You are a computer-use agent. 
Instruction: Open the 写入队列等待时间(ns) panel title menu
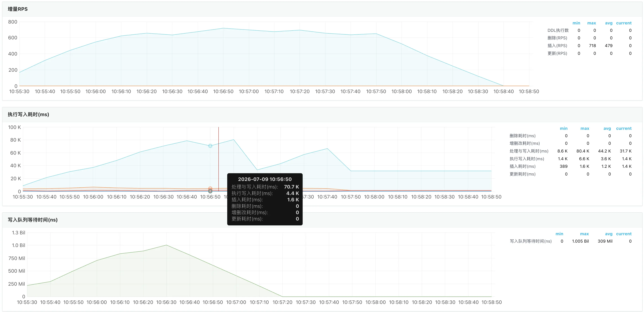(x=33, y=220)
